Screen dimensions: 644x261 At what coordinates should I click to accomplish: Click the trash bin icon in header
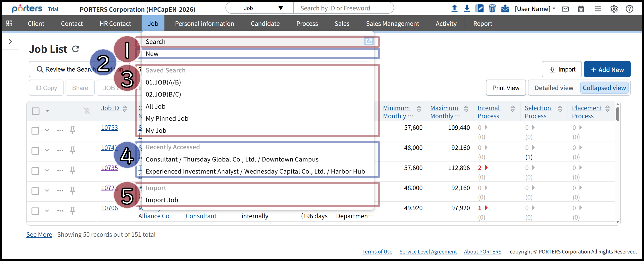tap(492, 9)
